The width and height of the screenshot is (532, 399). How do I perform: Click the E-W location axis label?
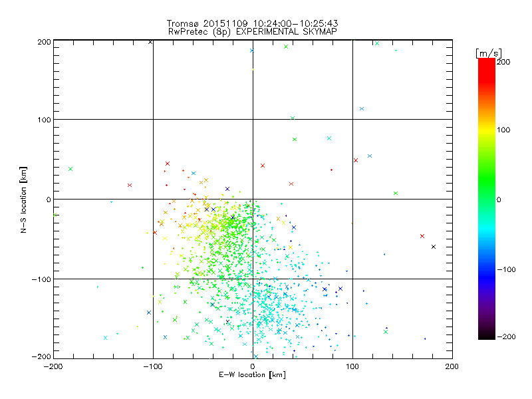pos(252,375)
